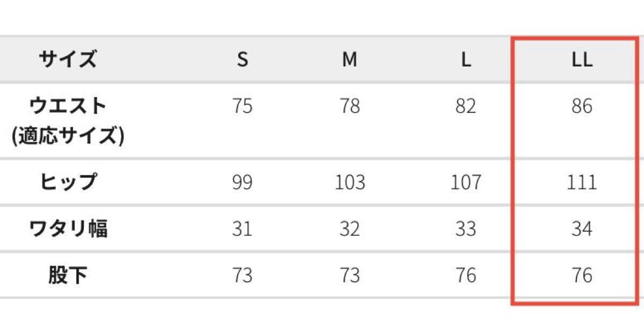Click waist value 78 for size M
The image size is (644, 328).
[350, 106]
